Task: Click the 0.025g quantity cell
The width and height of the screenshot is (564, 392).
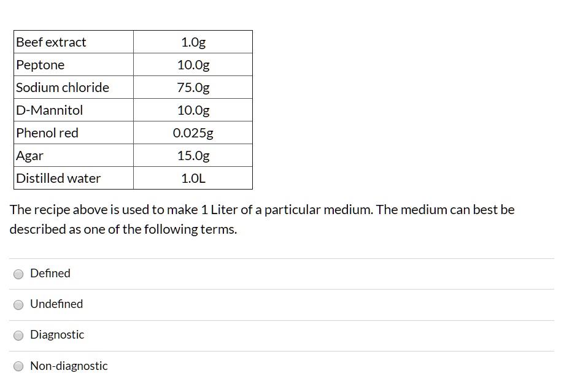Action: [193, 133]
